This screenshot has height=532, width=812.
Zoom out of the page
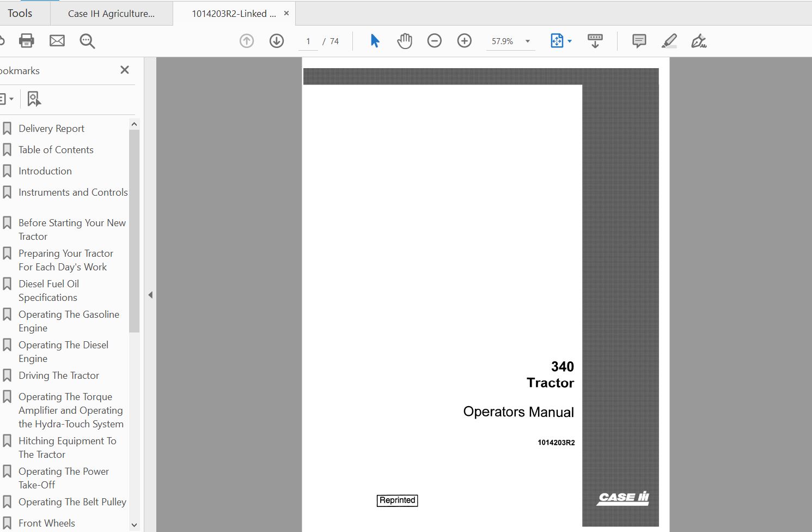point(435,40)
